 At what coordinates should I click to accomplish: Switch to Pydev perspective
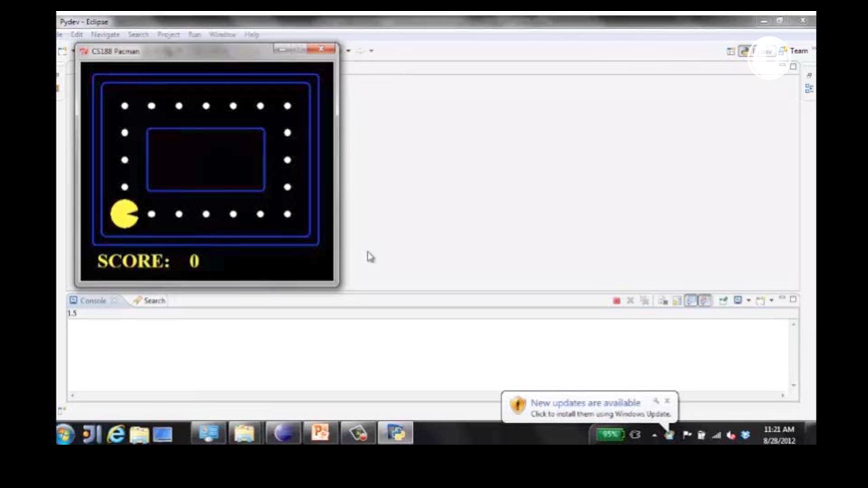(755, 51)
